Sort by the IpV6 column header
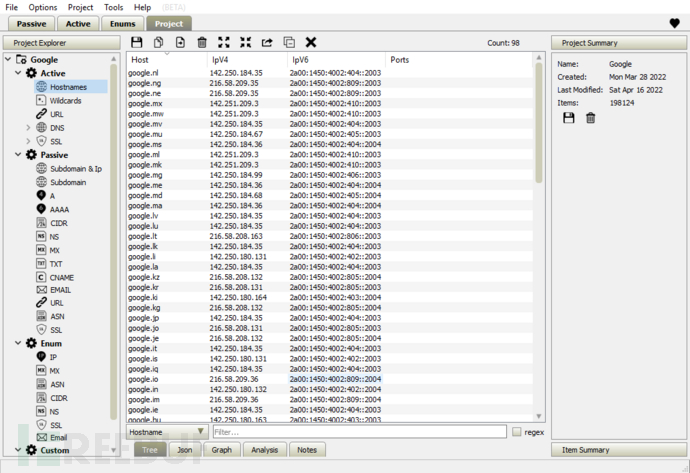This screenshot has height=473, width=690. [337, 60]
